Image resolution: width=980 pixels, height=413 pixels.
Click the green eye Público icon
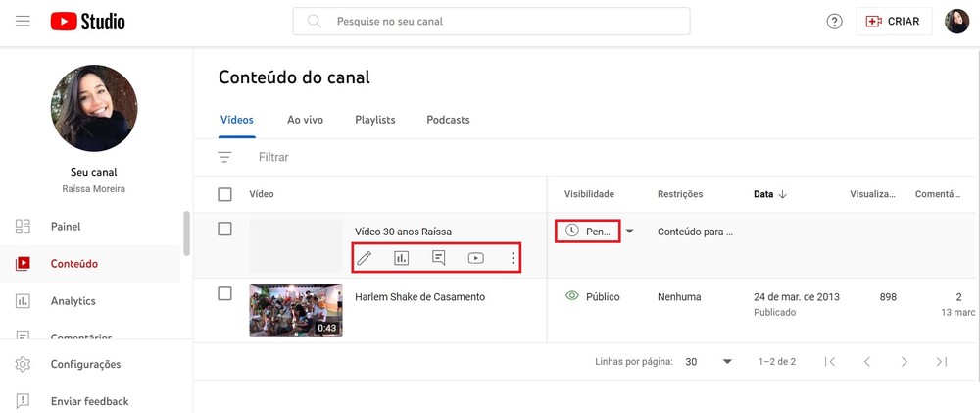(572, 296)
